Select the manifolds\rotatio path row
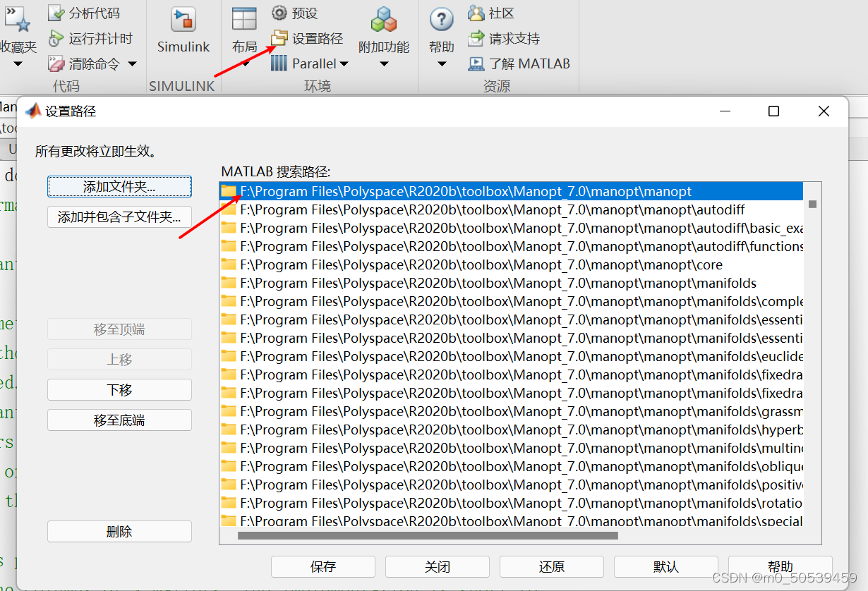Screen dimensions: 868x591 click(512, 503)
